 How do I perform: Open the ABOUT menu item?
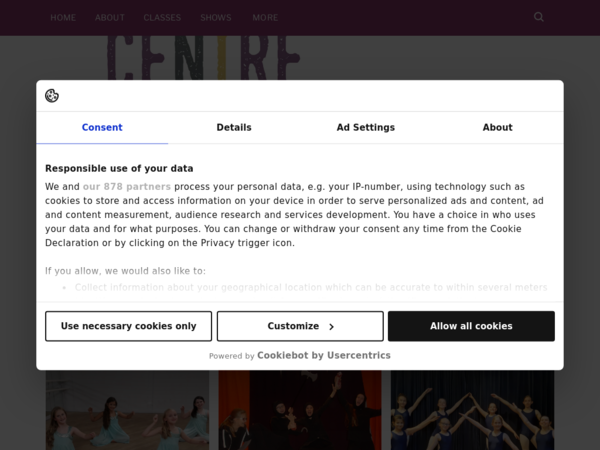point(110,18)
